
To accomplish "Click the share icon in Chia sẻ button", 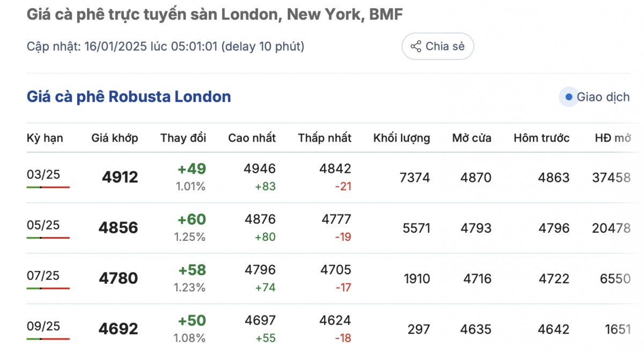I will coord(416,47).
